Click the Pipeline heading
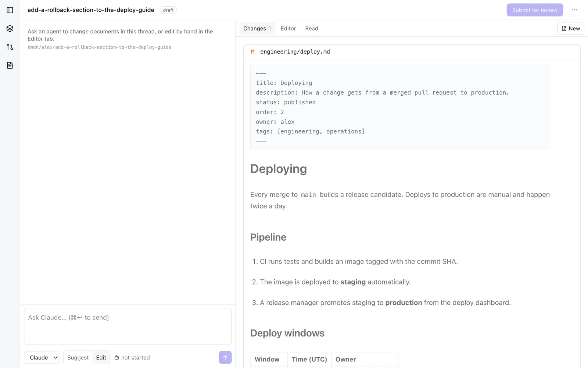Screen dimensions: 588x368 tap(268, 237)
